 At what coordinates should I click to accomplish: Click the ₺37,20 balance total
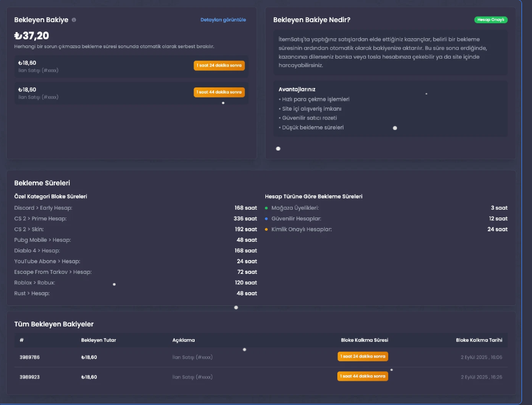(32, 35)
